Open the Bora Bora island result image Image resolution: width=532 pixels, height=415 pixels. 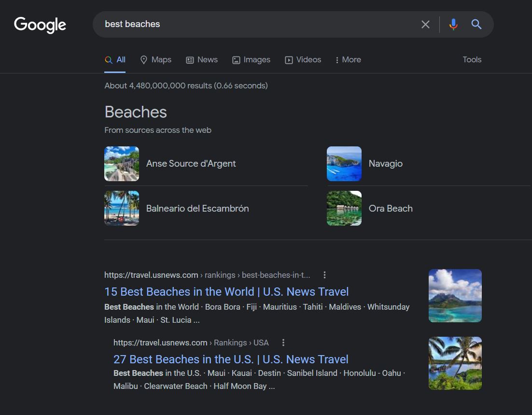(x=455, y=296)
